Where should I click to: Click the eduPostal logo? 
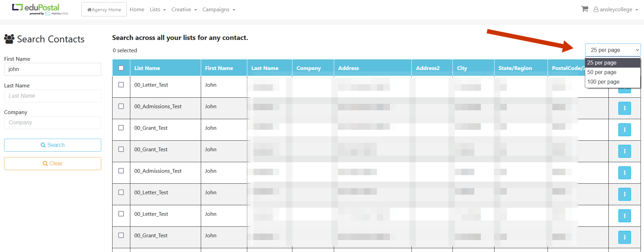40,9
